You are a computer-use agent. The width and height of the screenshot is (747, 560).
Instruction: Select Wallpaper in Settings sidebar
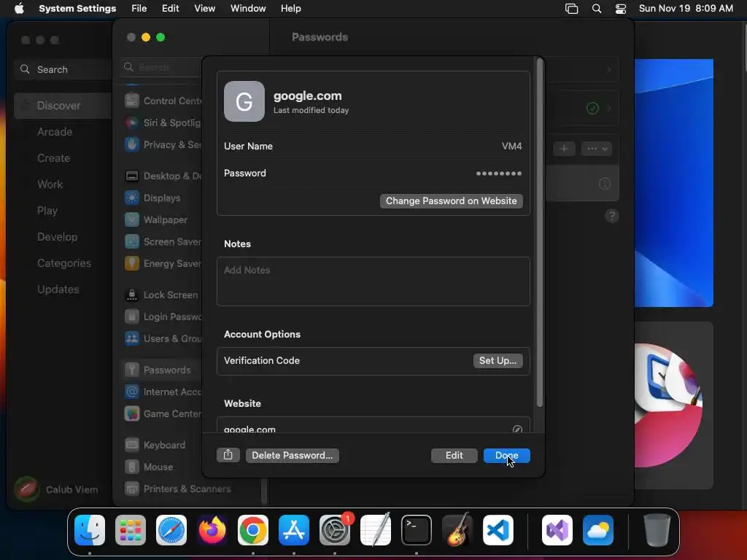tap(160, 219)
